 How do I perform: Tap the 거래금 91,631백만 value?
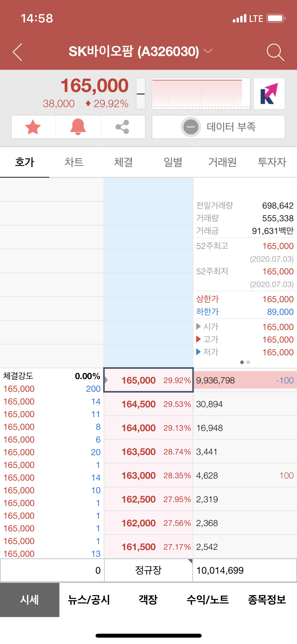coord(273,231)
